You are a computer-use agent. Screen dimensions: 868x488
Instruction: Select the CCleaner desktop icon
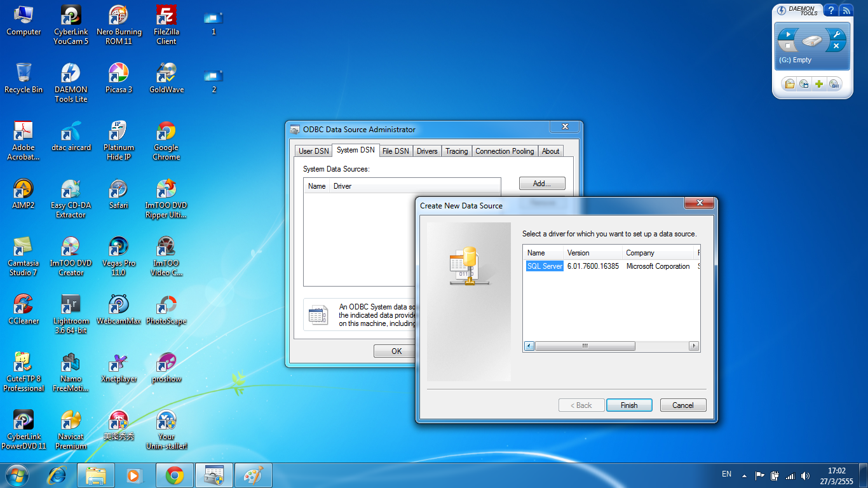24,309
